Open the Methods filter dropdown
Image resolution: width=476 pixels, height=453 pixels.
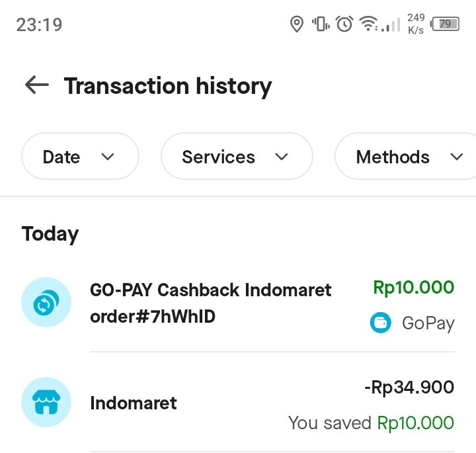[x=405, y=156]
